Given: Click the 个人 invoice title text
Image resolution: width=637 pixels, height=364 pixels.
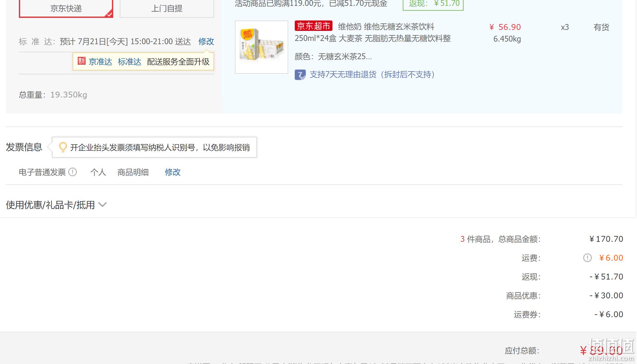Looking at the screenshot, I should 98,172.
